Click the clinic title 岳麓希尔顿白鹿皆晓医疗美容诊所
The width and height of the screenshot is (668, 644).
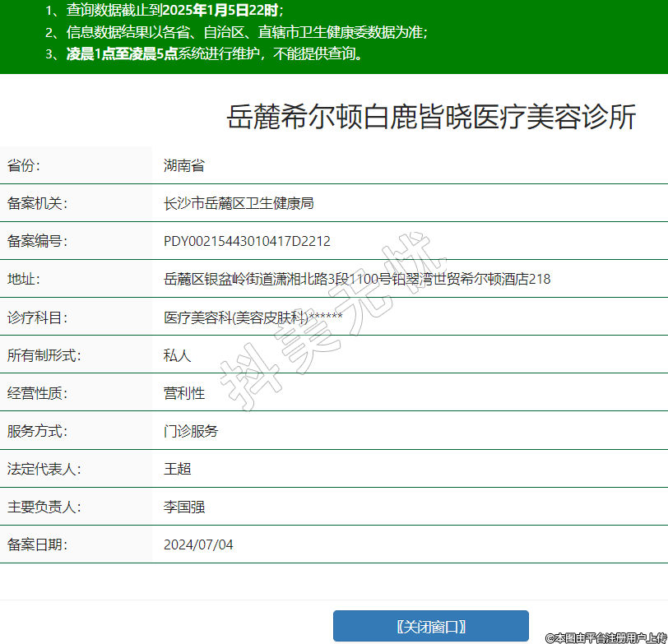(431, 118)
